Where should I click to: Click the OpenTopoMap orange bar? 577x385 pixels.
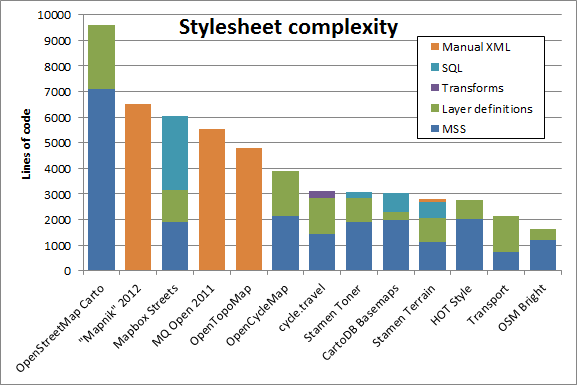249,209
